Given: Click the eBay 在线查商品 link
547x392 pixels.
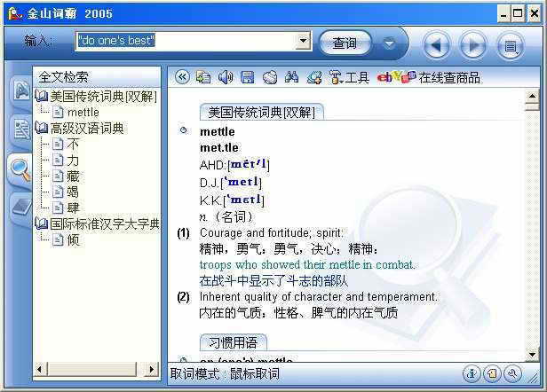Looking at the screenshot, I should coord(429,78).
